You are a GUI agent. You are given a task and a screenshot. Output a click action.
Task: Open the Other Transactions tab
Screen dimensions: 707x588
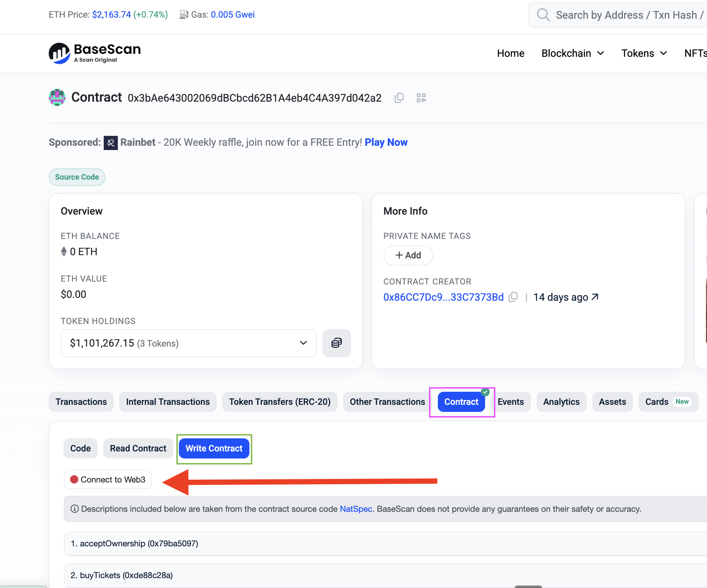coord(387,402)
